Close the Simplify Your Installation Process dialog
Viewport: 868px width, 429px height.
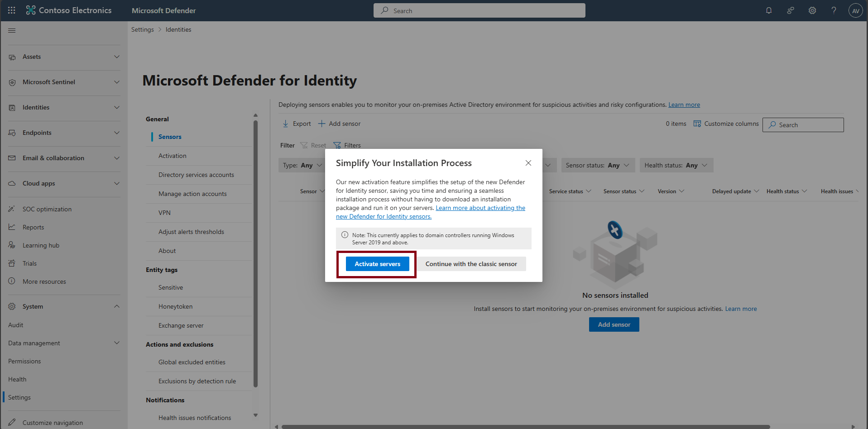(x=528, y=163)
